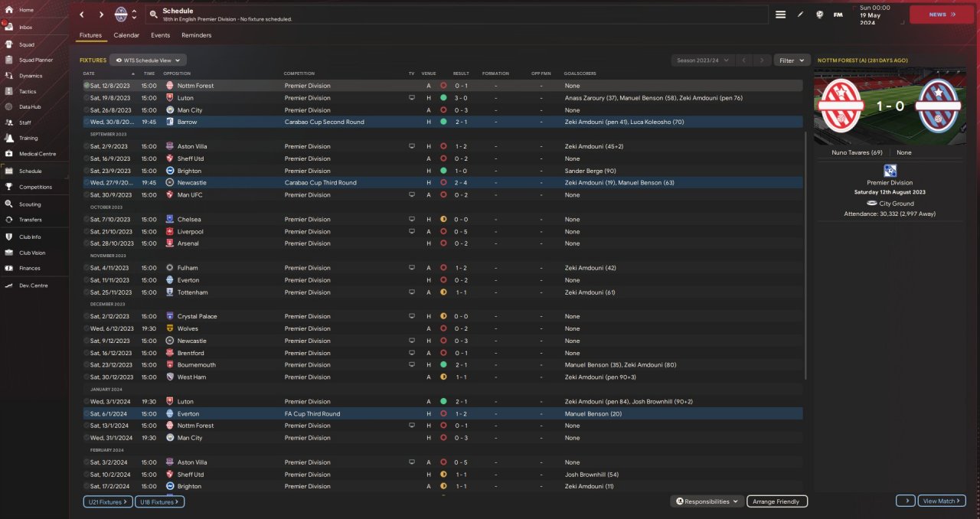Viewport: 980px width, 519px height.
Task: Navigate back with the left arrow
Action: (x=82, y=14)
